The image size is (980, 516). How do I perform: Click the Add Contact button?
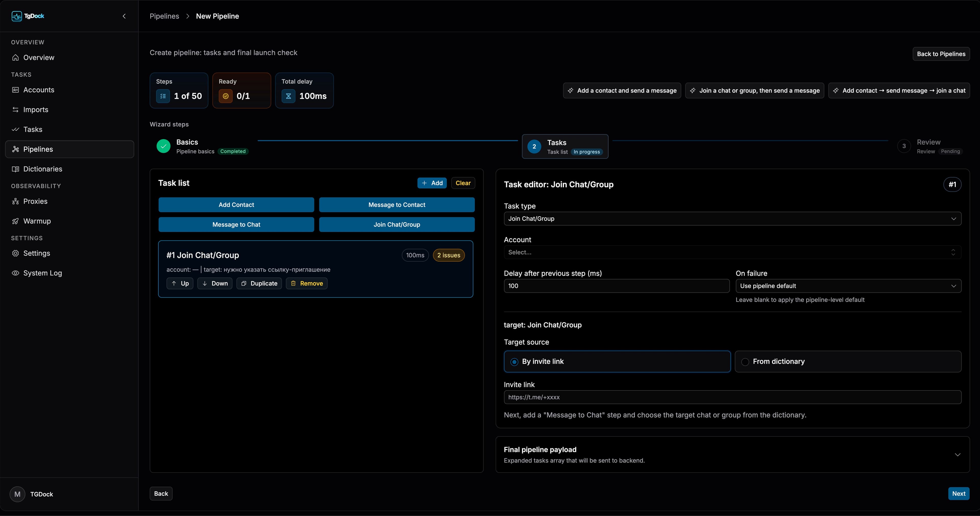[x=236, y=205]
